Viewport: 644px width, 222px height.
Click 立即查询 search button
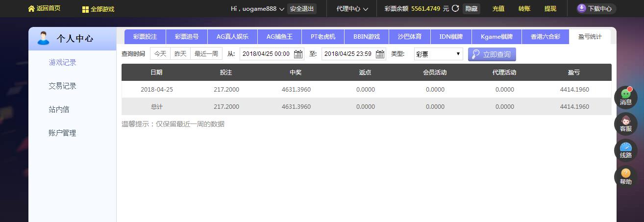tap(492, 54)
